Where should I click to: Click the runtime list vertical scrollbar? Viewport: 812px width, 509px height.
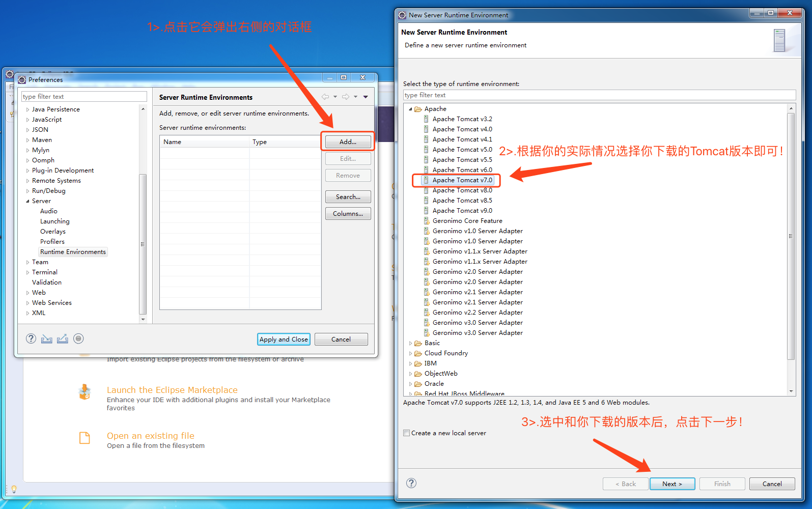(791, 236)
